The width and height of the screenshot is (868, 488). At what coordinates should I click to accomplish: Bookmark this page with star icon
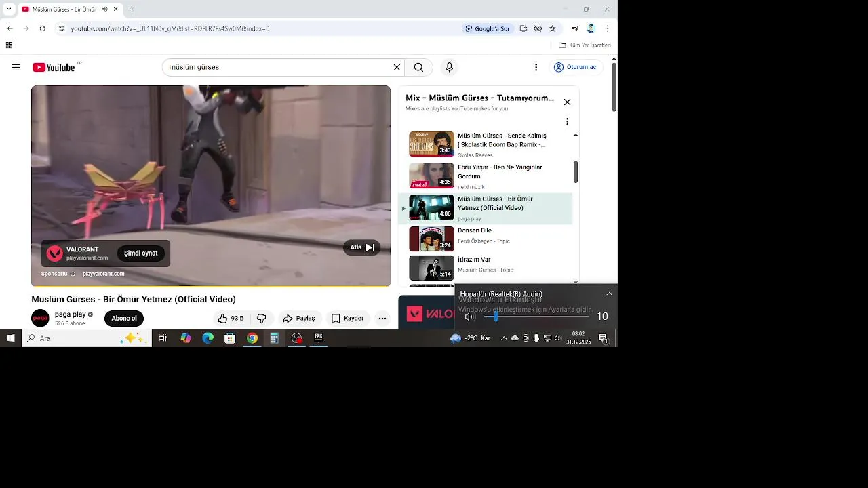(x=552, y=28)
